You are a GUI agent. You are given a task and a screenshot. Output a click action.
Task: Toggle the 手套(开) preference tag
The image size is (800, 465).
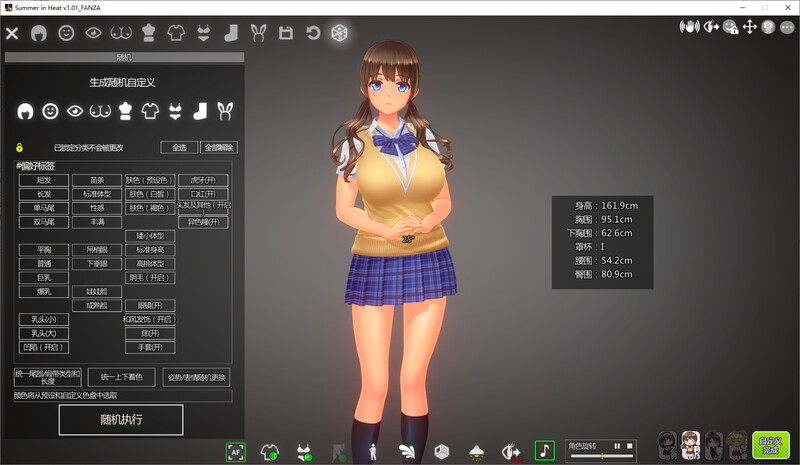click(150, 347)
